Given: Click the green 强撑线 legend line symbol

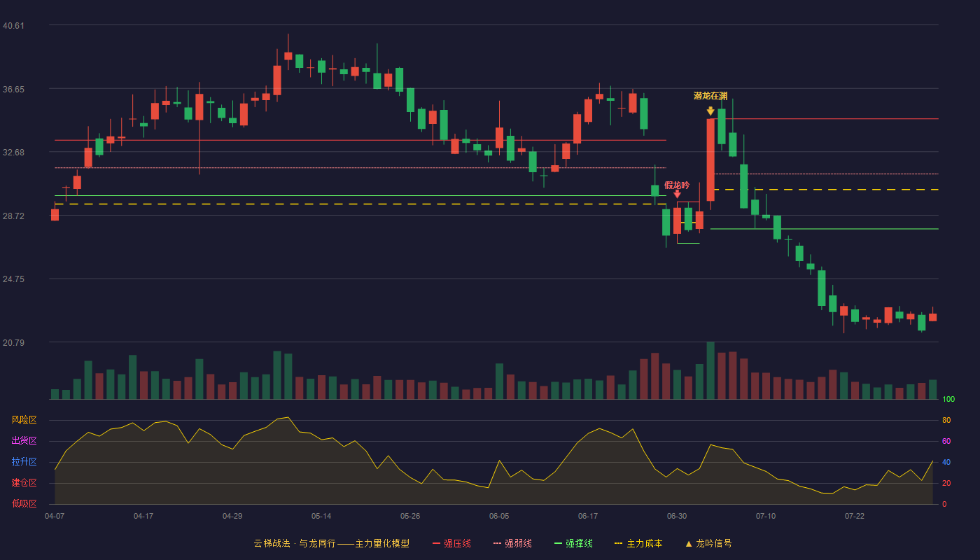Looking at the screenshot, I should (558, 543).
